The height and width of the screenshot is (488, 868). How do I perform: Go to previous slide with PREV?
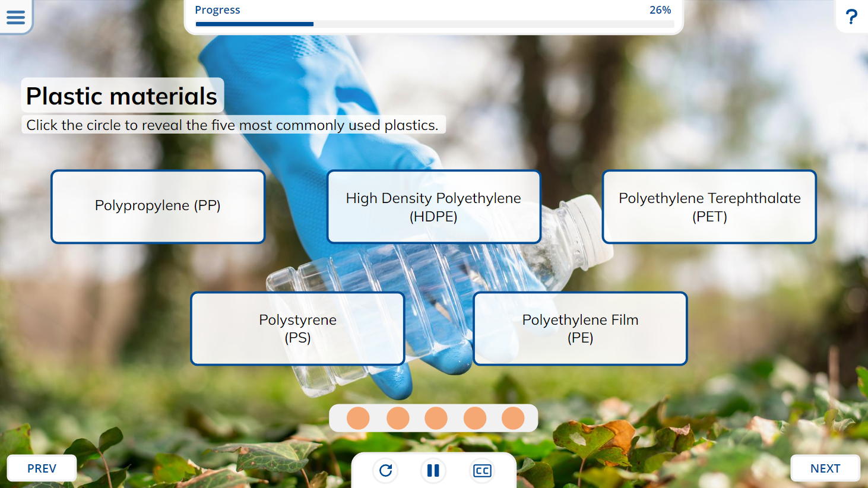coord(42,468)
